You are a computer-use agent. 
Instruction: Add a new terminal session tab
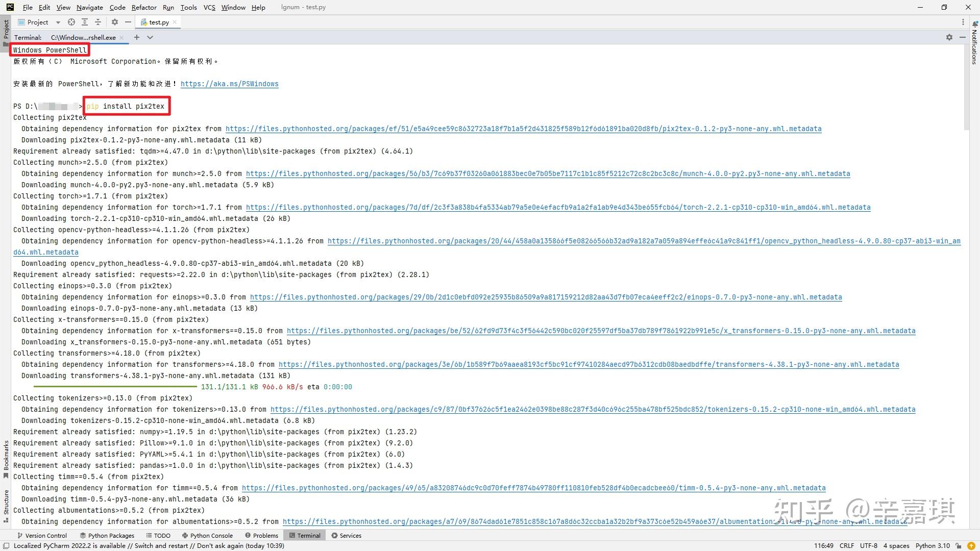[x=137, y=37]
